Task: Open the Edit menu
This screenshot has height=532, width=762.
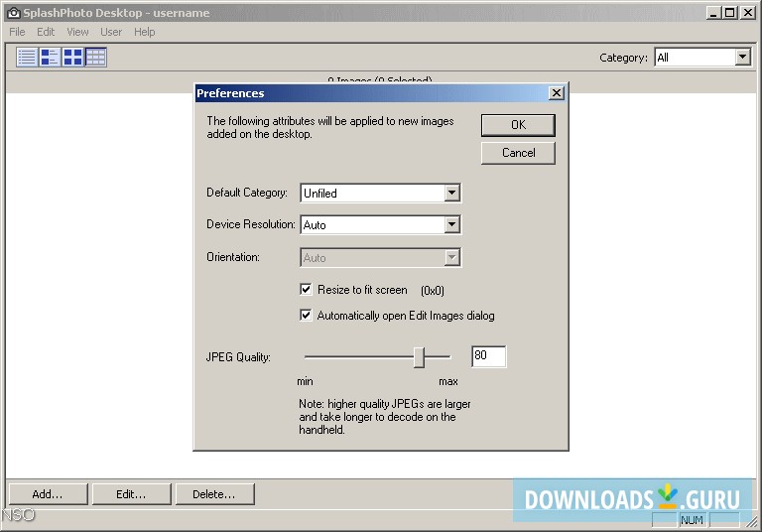Action: [x=46, y=32]
